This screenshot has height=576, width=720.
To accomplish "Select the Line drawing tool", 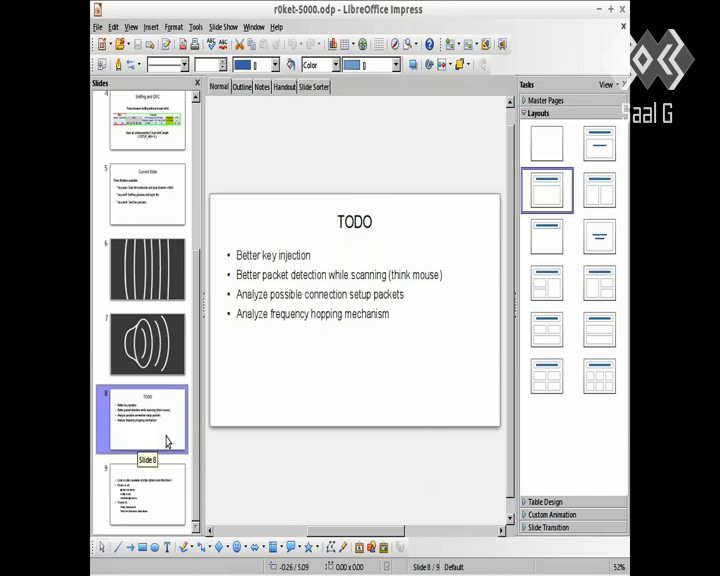I will (118, 547).
